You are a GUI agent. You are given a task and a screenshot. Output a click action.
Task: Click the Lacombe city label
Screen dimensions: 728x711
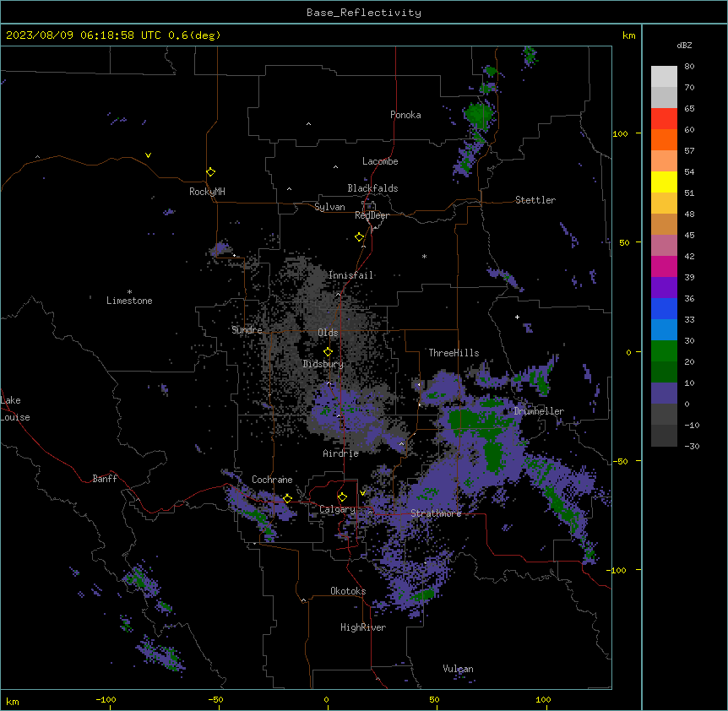pyautogui.click(x=380, y=161)
